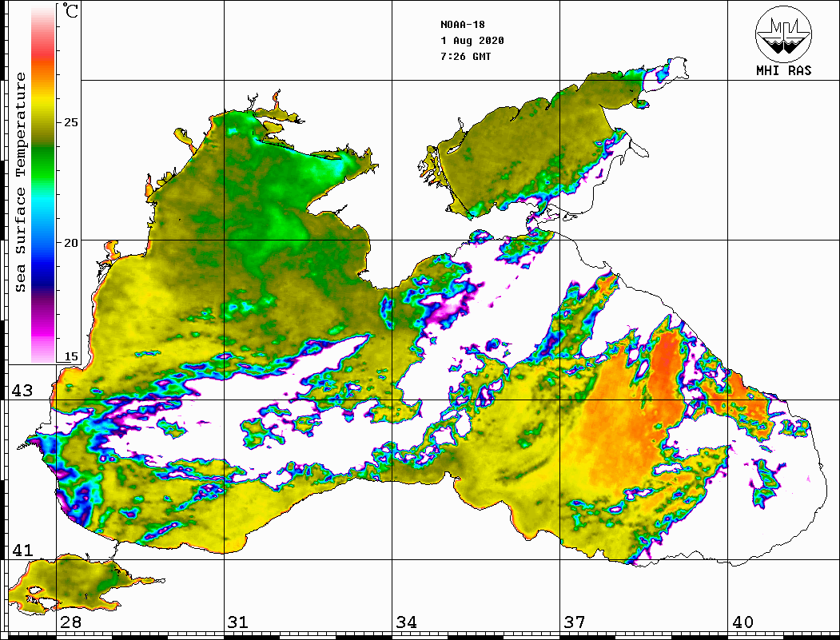Click the '15' value on color scale
The image size is (840, 640).
point(70,356)
